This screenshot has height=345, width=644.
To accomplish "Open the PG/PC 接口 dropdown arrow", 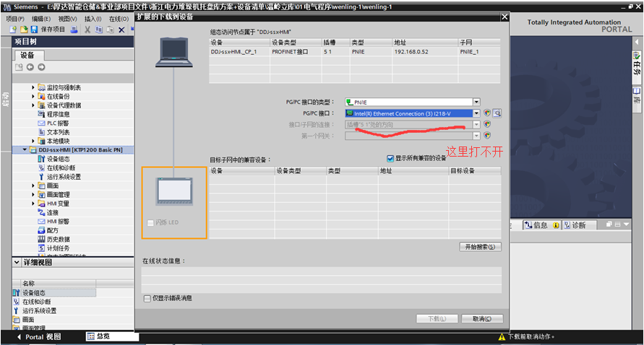I will pyautogui.click(x=476, y=113).
